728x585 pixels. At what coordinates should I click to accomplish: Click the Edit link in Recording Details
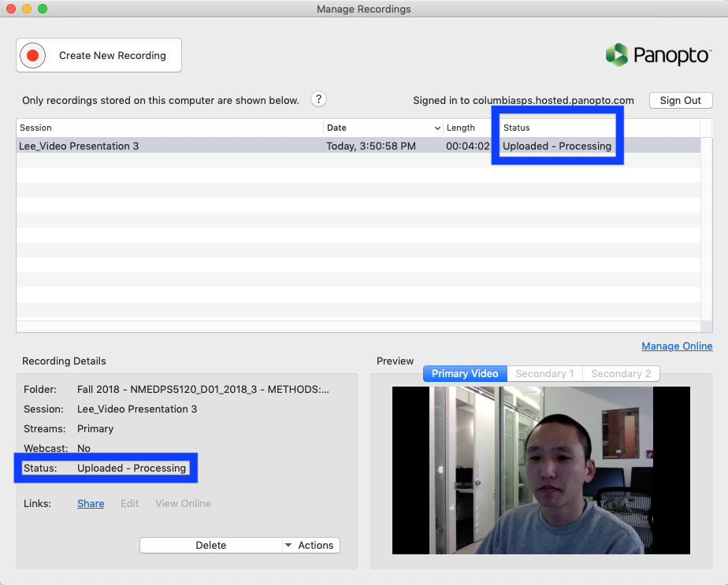[x=129, y=503]
